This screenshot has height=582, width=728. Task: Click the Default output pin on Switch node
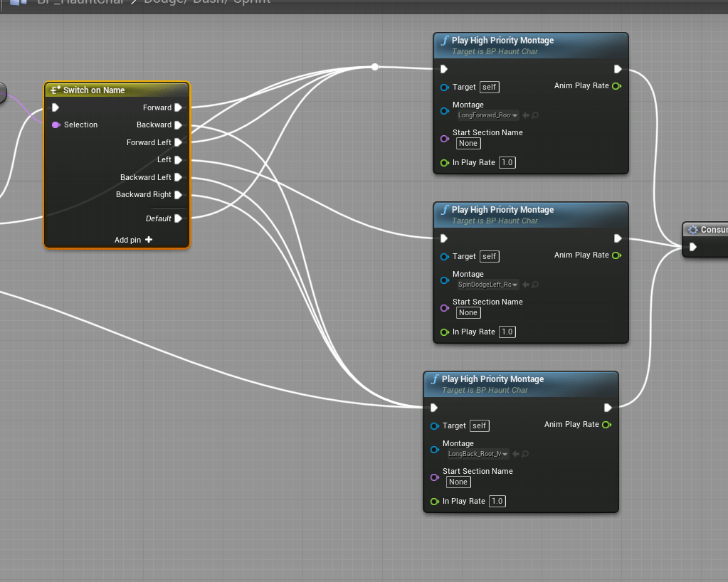178,218
